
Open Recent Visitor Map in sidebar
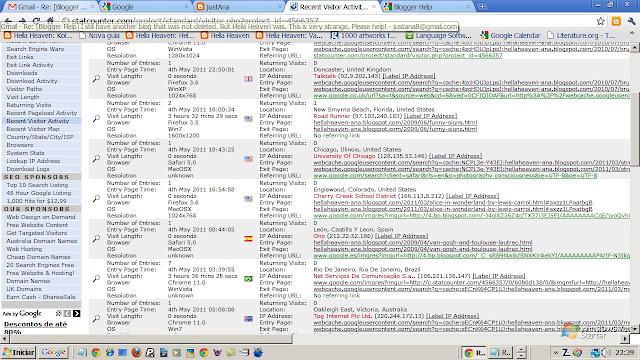click(x=33, y=129)
